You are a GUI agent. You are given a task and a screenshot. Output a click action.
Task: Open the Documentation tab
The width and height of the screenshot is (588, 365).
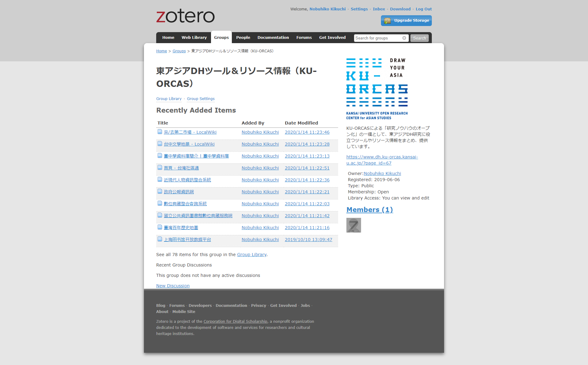pos(273,37)
